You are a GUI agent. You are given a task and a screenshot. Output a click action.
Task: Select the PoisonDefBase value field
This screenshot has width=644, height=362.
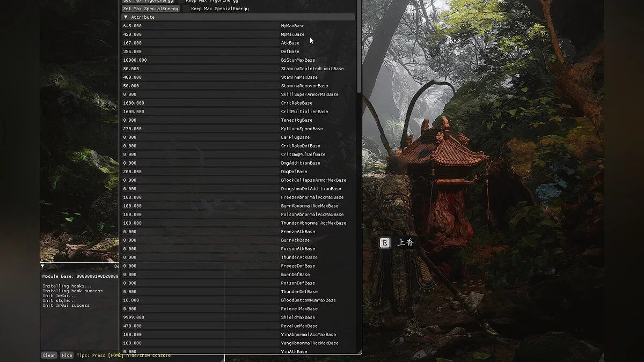coord(200,283)
